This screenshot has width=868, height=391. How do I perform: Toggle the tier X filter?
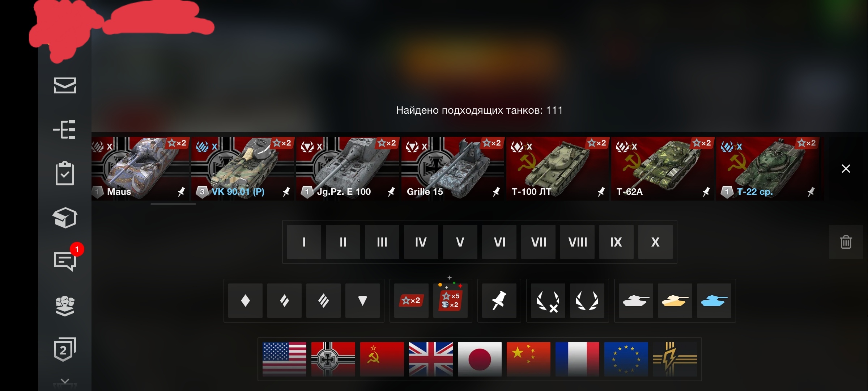pyautogui.click(x=655, y=242)
